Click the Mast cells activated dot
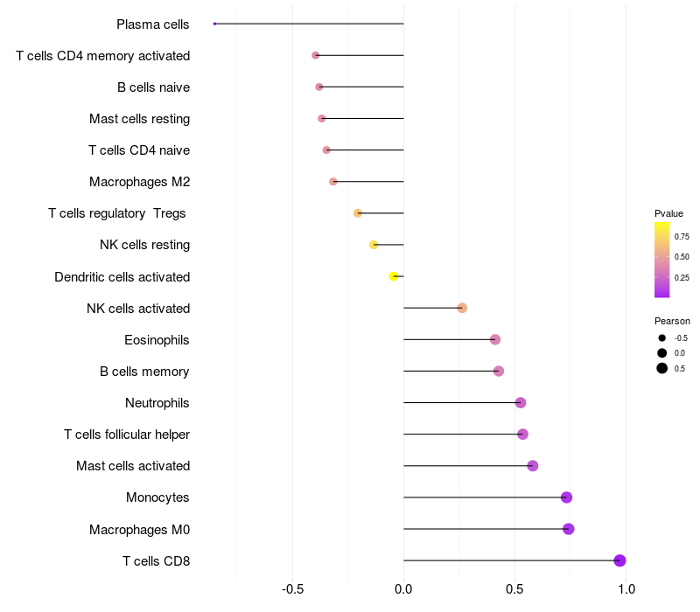700x612 pixels. [x=533, y=466]
